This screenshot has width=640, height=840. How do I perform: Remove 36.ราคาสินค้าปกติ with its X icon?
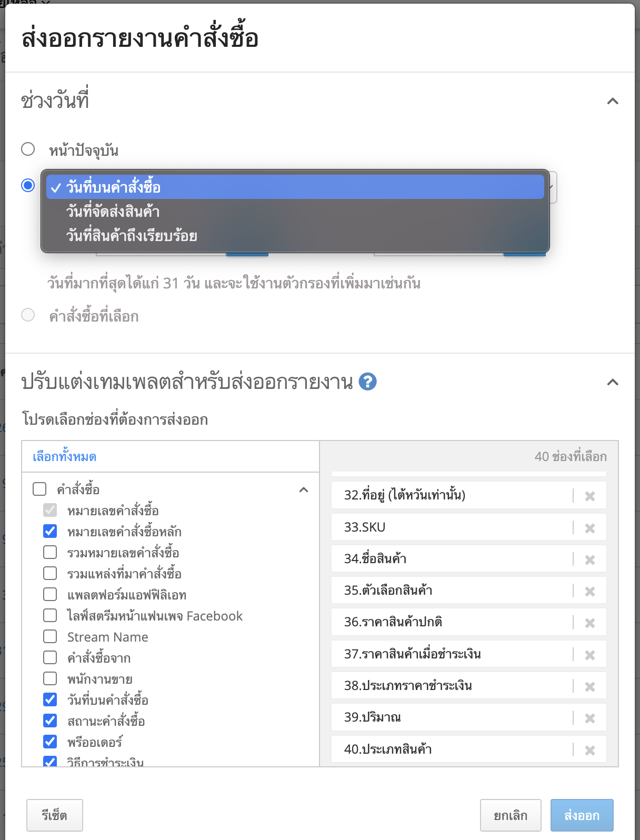(x=590, y=623)
